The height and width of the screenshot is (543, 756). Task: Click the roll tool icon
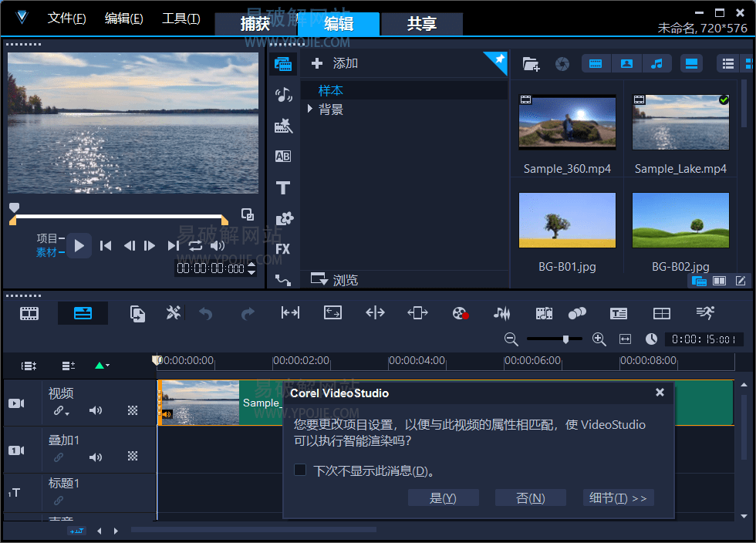pyautogui.click(x=375, y=313)
